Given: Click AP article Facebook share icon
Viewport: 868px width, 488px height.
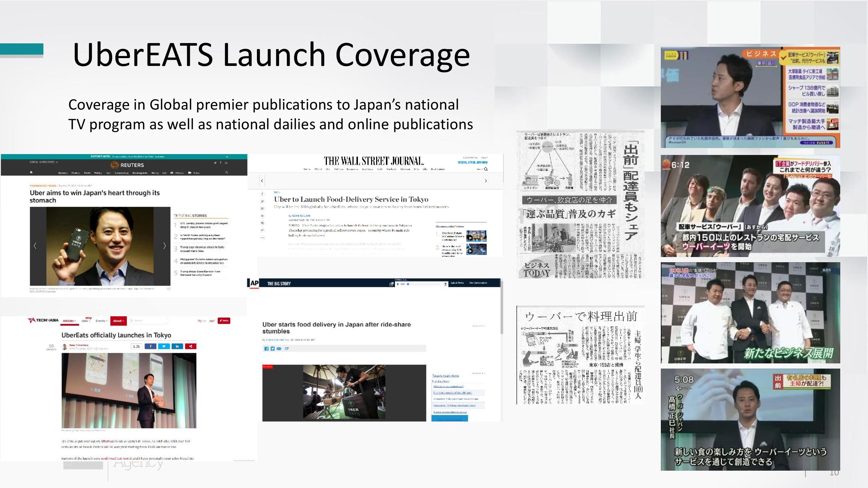Looking at the screenshot, I should point(266,349).
